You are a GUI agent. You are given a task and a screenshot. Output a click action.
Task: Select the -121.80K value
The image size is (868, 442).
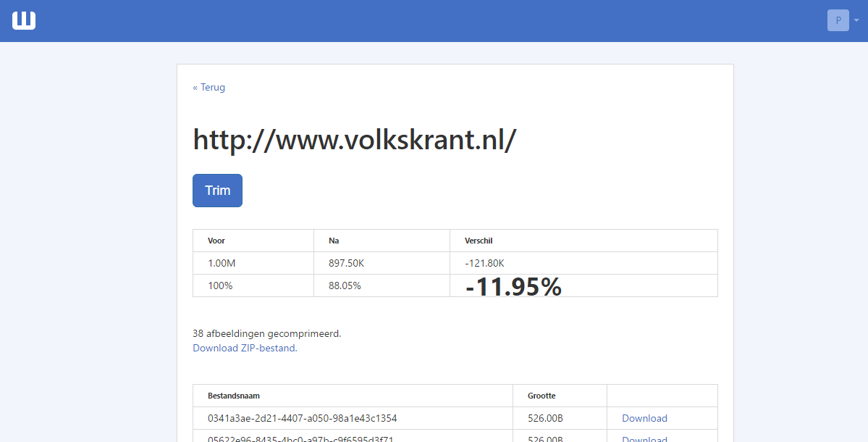coord(484,263)
